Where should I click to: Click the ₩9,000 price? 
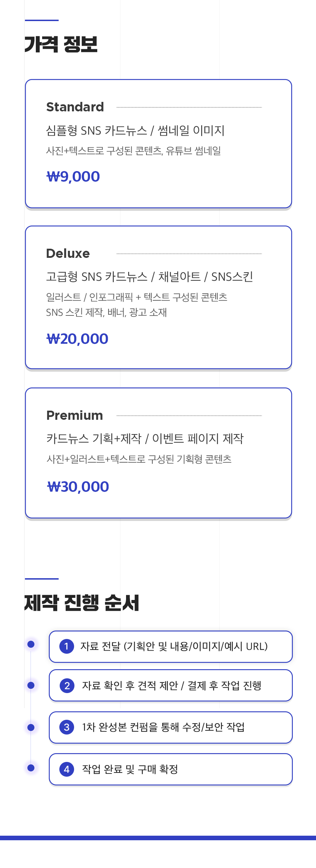point(73,176)
